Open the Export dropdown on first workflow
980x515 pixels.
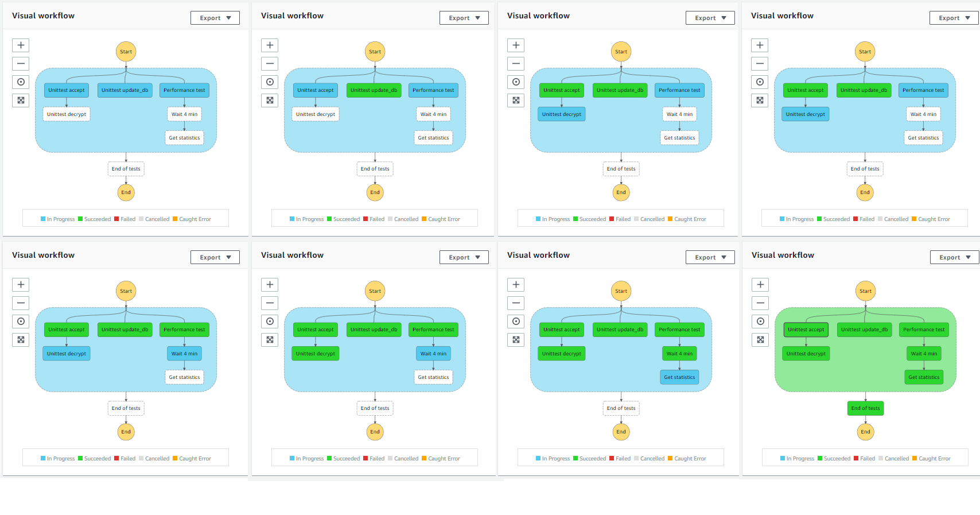pyautogui.click(x=215, y=17)
